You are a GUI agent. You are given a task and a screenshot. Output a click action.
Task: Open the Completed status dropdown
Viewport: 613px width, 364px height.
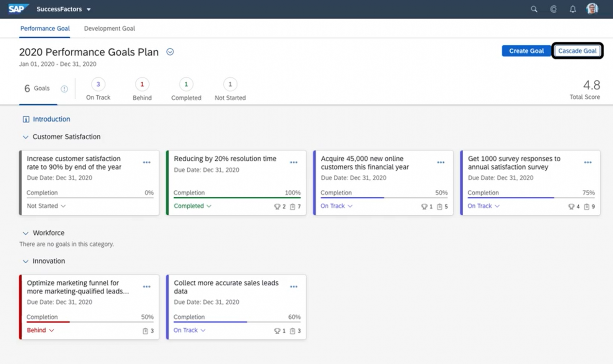click(x=192, y=206)
